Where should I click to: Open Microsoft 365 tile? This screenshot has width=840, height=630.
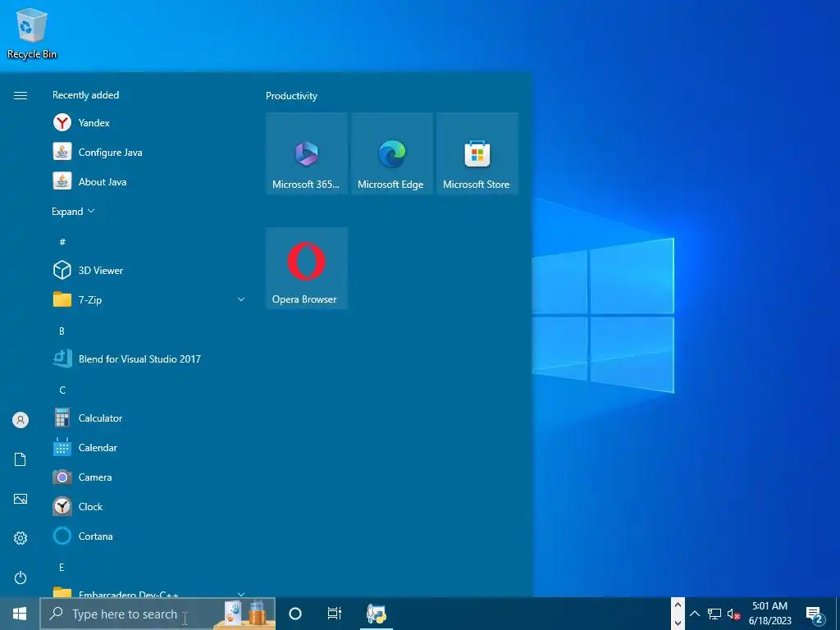(307, 153)
